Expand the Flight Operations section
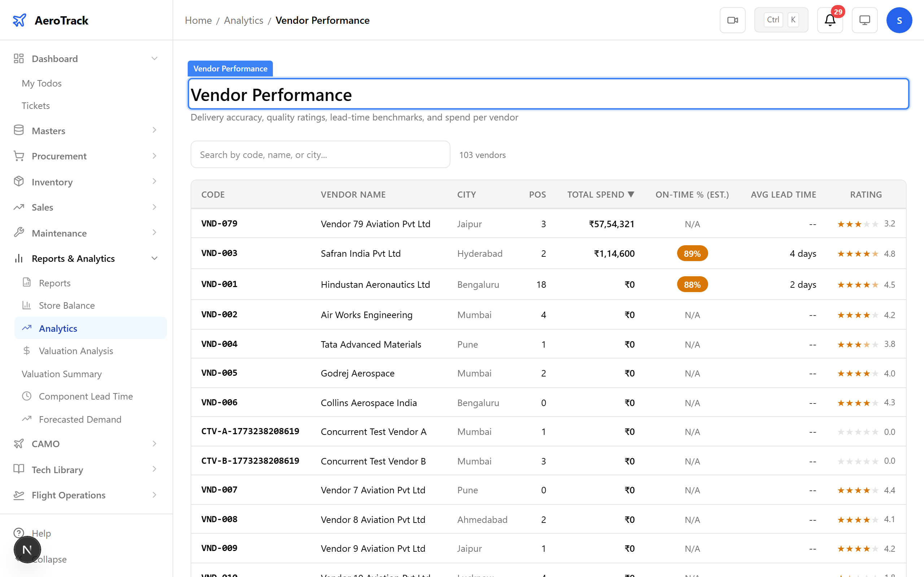The width and height of the screenshot is (924, 577). [x=154, y=495]
